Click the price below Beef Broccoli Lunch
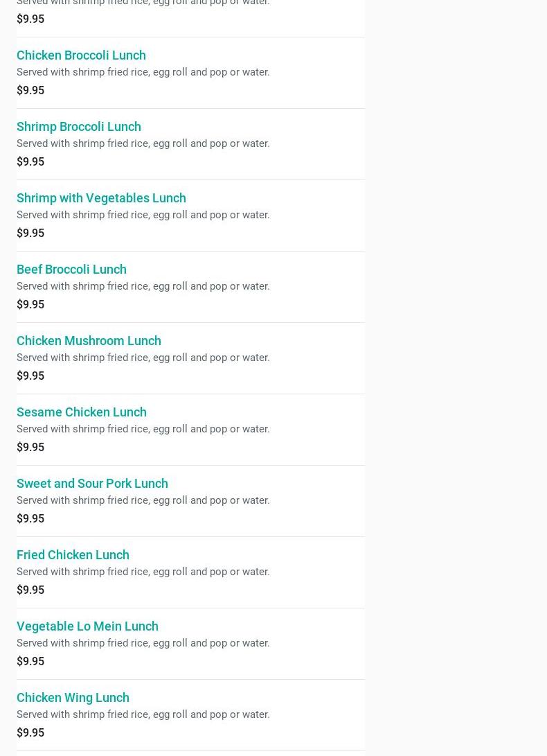547x756 pixels. point(30,305)
